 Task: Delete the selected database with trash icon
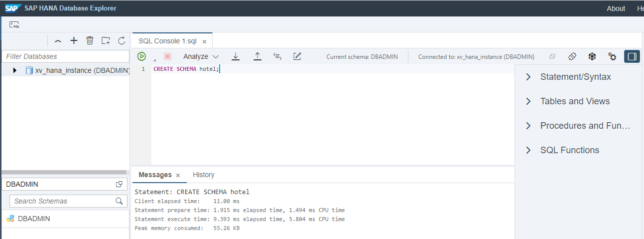point(90,41)
